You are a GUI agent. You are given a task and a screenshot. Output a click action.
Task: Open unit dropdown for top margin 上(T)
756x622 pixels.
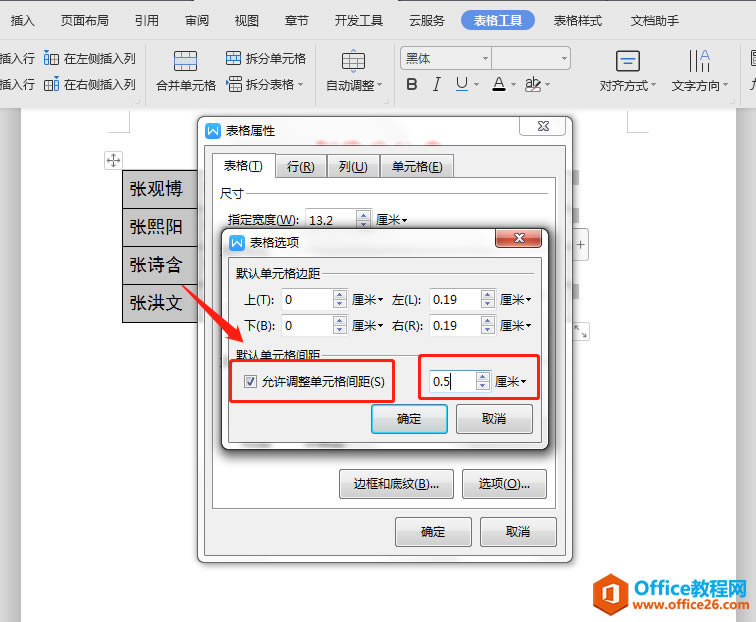click(x=367, y=300)
